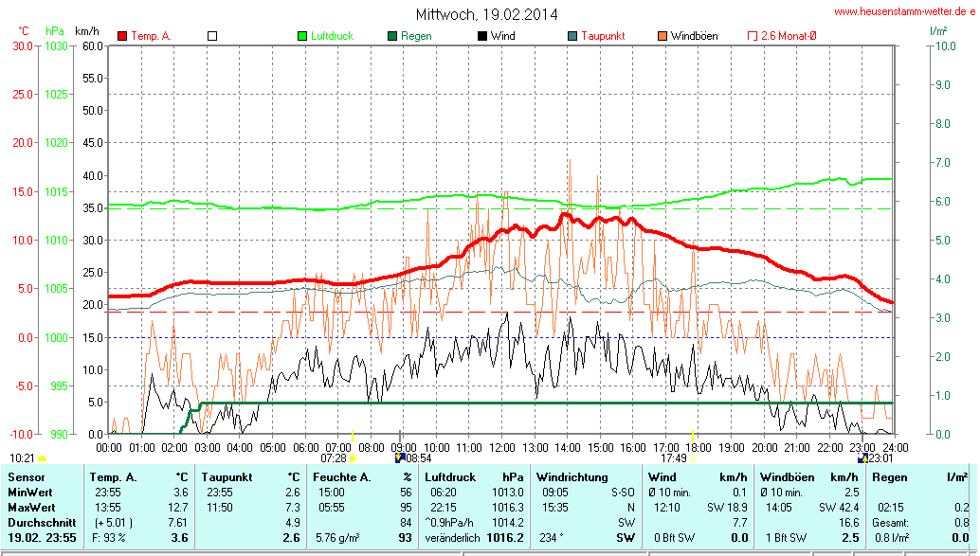Click the max gust value SW 42.4

[x=839, y=508]
